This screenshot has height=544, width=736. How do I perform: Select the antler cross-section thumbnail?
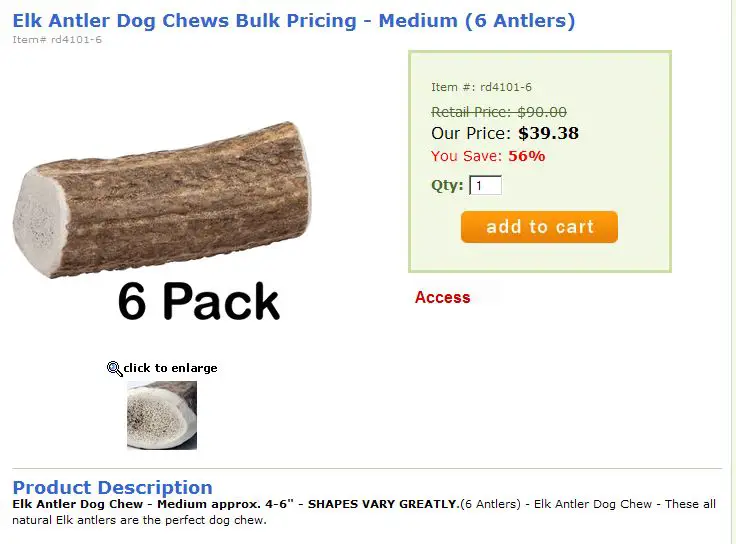[162, 415]
